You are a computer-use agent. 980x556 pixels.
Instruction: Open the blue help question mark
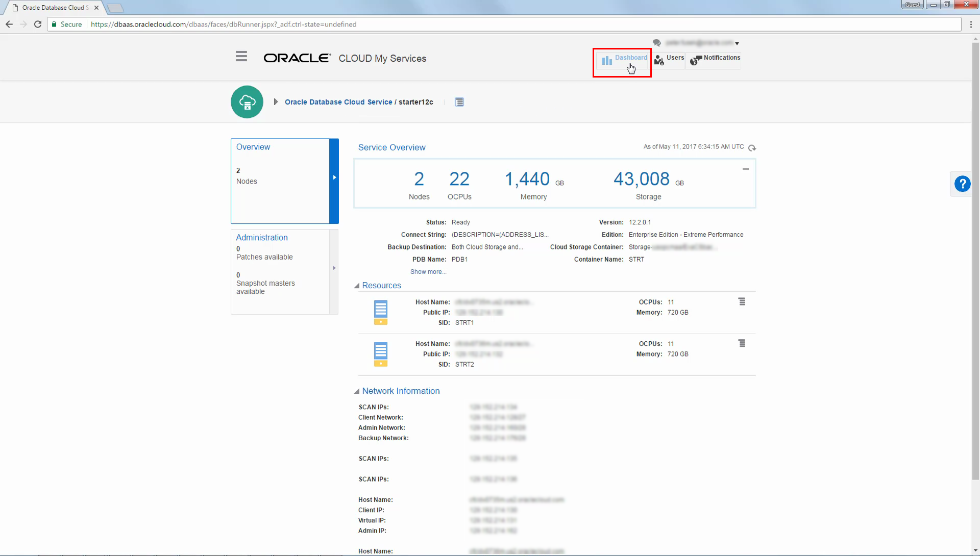(962, 184)
